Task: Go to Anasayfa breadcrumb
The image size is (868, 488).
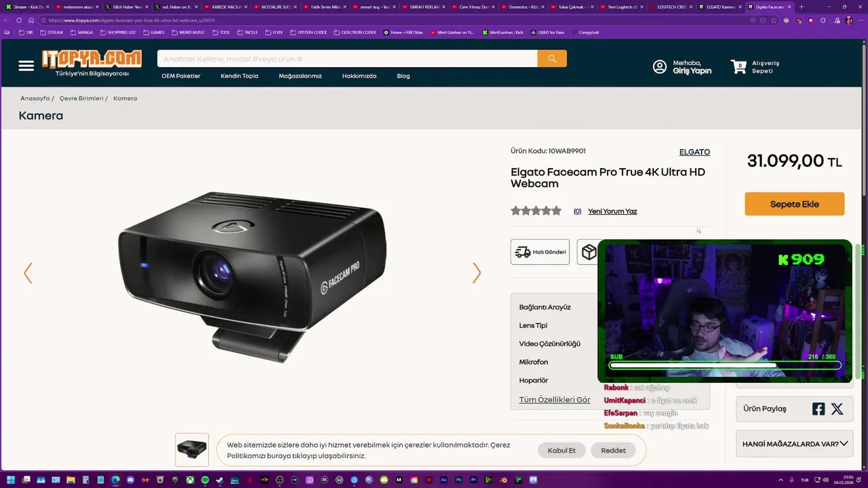Action: 35,98
